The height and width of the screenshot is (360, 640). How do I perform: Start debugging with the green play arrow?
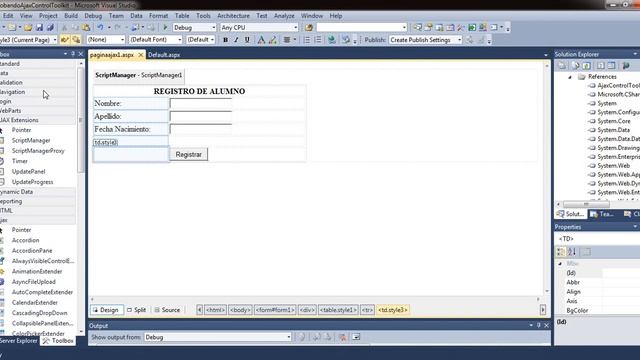tap(165, 27)
